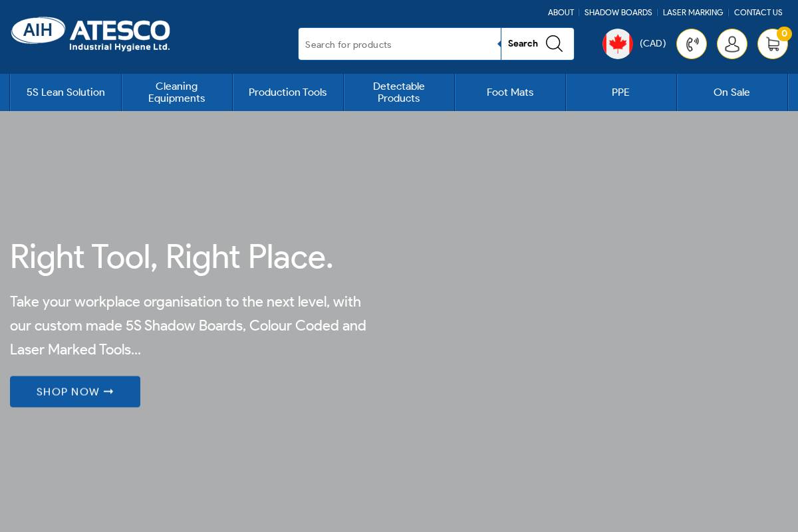Click the SHOP NOW button

(x=74, y=392)
